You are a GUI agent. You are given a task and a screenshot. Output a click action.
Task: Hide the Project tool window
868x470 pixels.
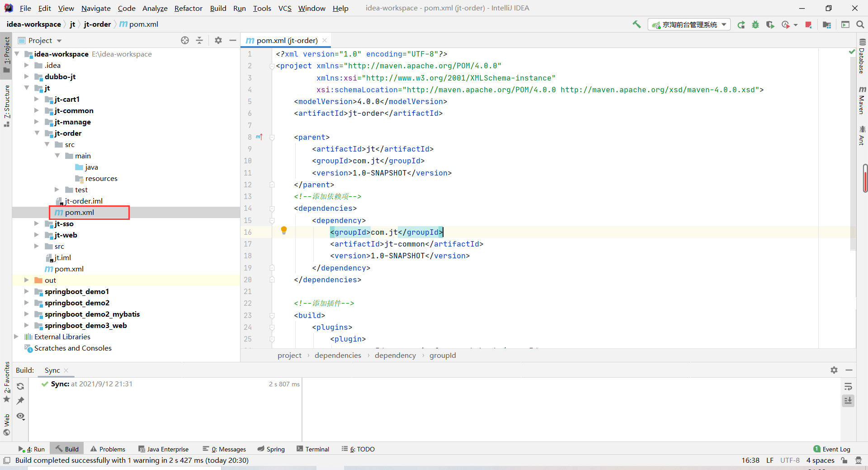(233, 40)
